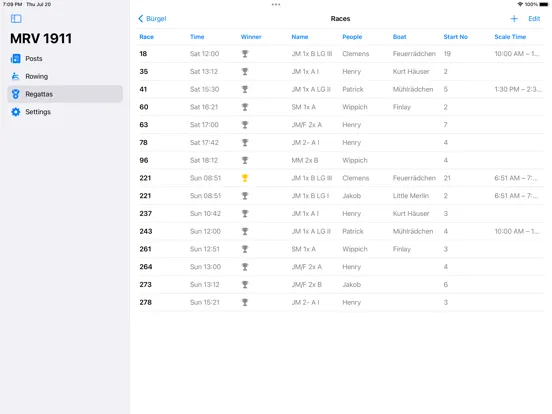Viewport: 552px width, 414px height.
Task: Toggle the sidebar panel icon
Action: (x=16, y=19)
